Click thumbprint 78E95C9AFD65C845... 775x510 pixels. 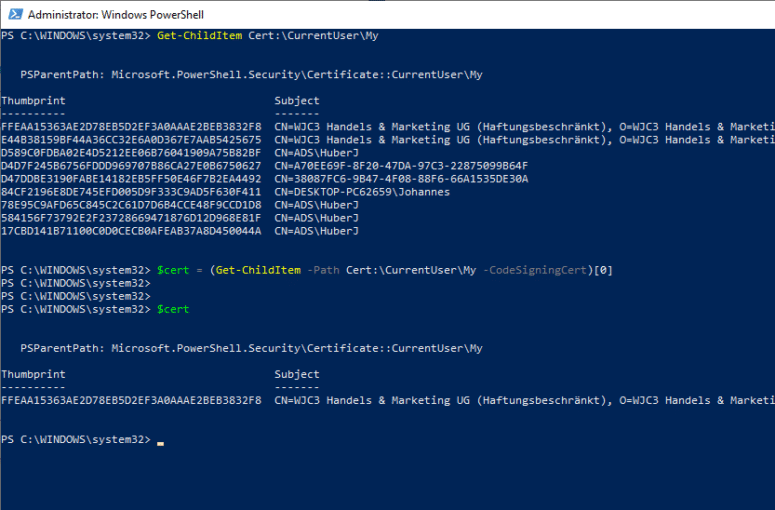pos(131,205)
